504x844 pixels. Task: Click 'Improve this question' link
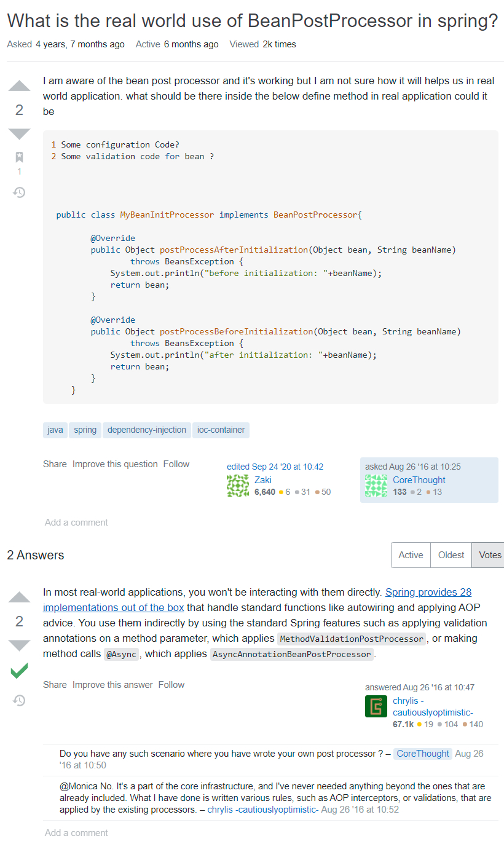click(x=115, y=464)
